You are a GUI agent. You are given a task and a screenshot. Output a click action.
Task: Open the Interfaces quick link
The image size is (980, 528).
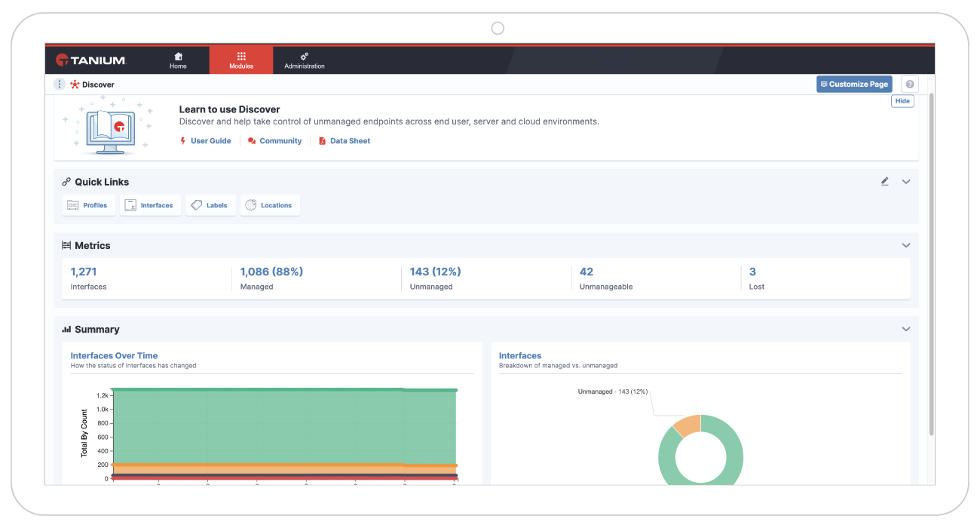[151, 205]
